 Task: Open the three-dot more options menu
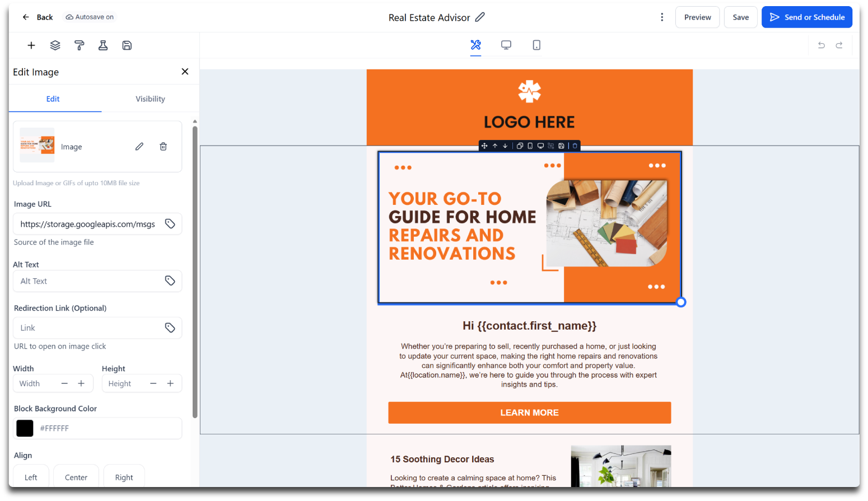[x=662, y=17]
